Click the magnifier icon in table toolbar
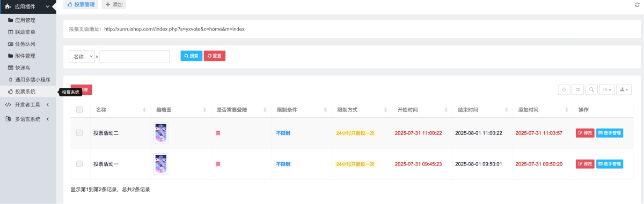 (x=591, y=90)
